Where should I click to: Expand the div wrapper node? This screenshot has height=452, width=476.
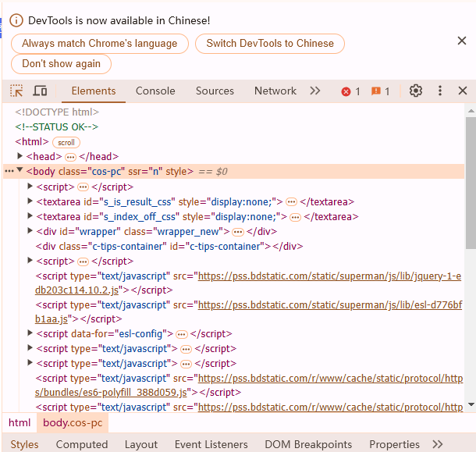(30, 231)
